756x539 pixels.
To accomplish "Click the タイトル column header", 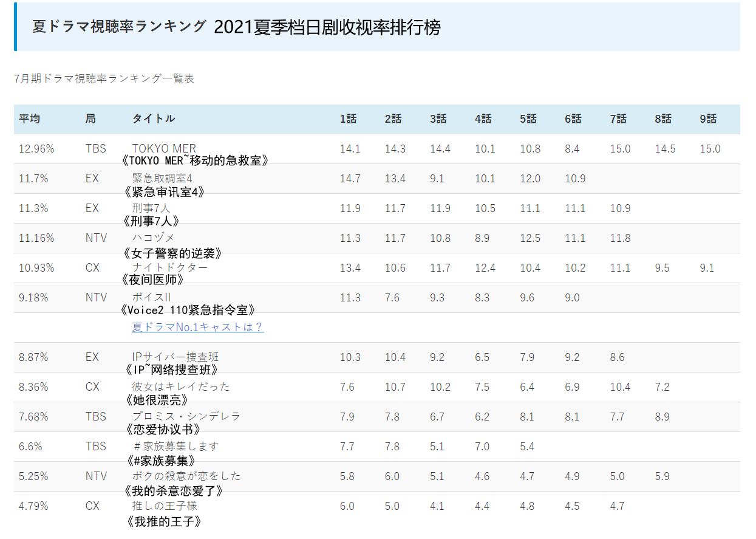I will 154,119.
